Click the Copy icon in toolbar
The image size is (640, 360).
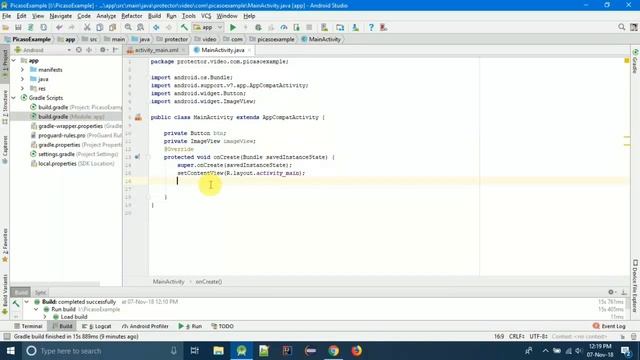pyautogui.click(x=100, y=27)
